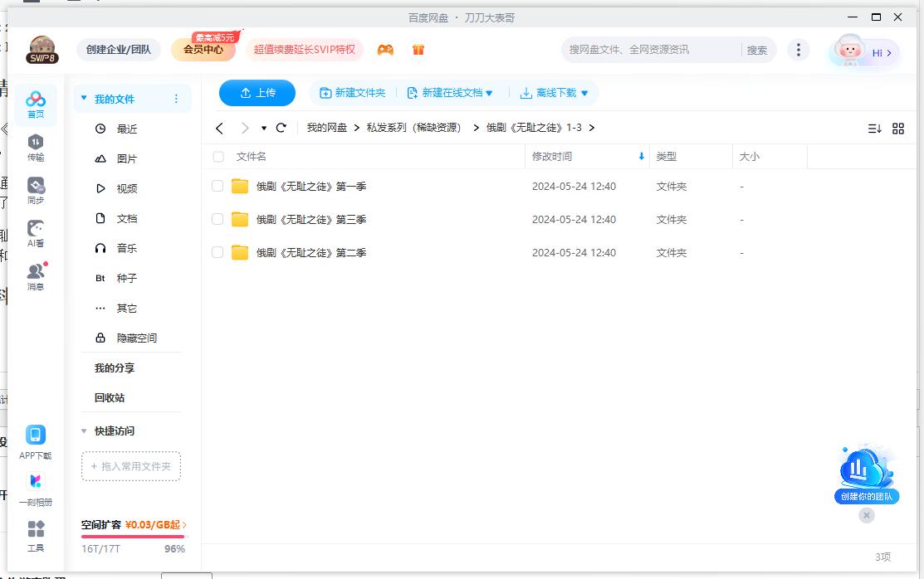Go to 我的网盘 breadcrumb

pyautogui.click(x=326, y=127)
